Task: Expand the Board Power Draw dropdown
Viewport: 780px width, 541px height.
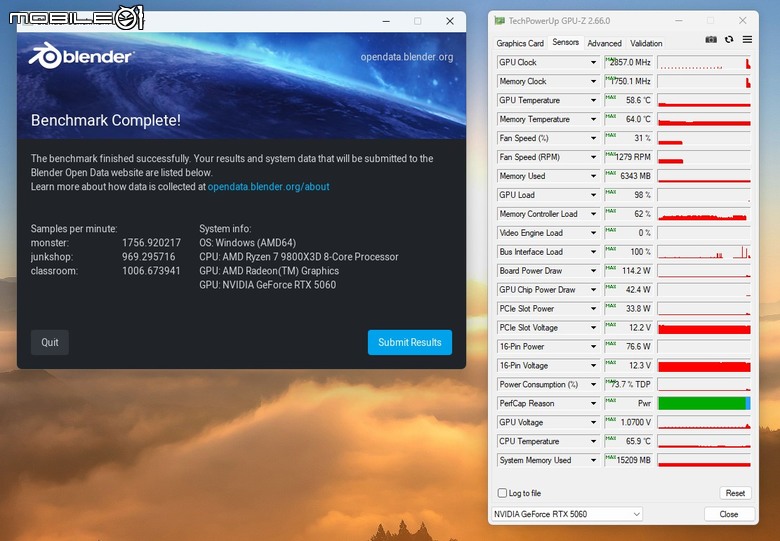Action: [593, 270]
